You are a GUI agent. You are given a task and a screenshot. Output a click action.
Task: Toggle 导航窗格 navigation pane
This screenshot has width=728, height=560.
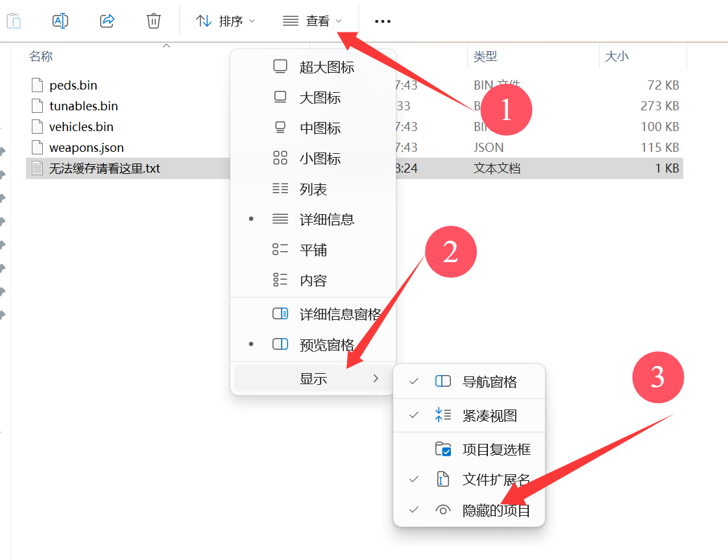(x=489, y=382)
